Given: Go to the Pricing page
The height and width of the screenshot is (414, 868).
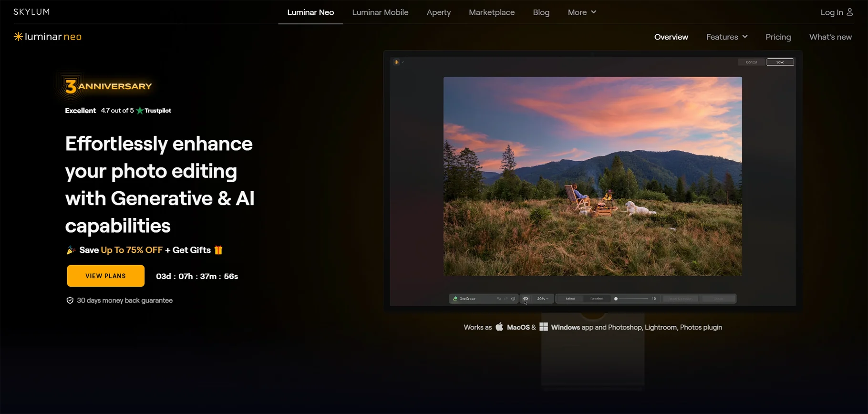Looking at the screenshot, I should pos(778,37).
